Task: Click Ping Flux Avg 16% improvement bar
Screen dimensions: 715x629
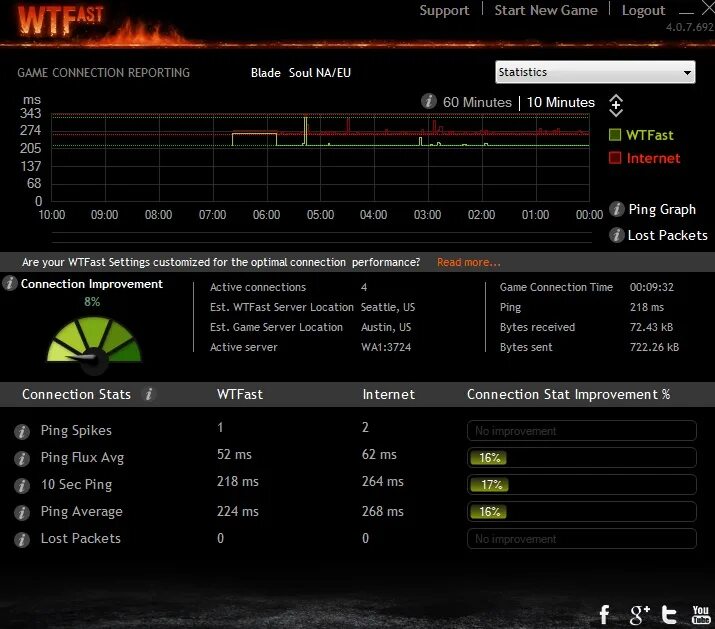Action: (581, 457)
